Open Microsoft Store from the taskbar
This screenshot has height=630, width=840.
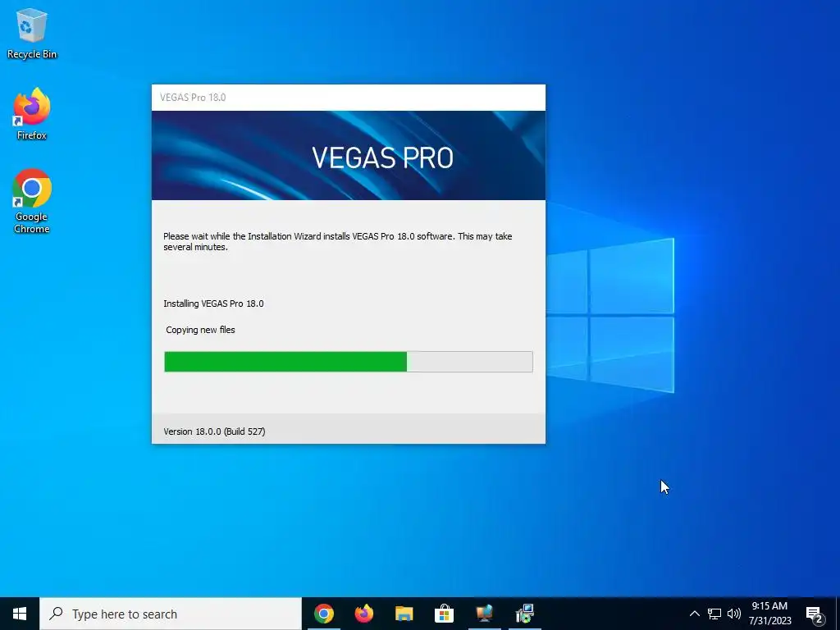click(444, 614)
